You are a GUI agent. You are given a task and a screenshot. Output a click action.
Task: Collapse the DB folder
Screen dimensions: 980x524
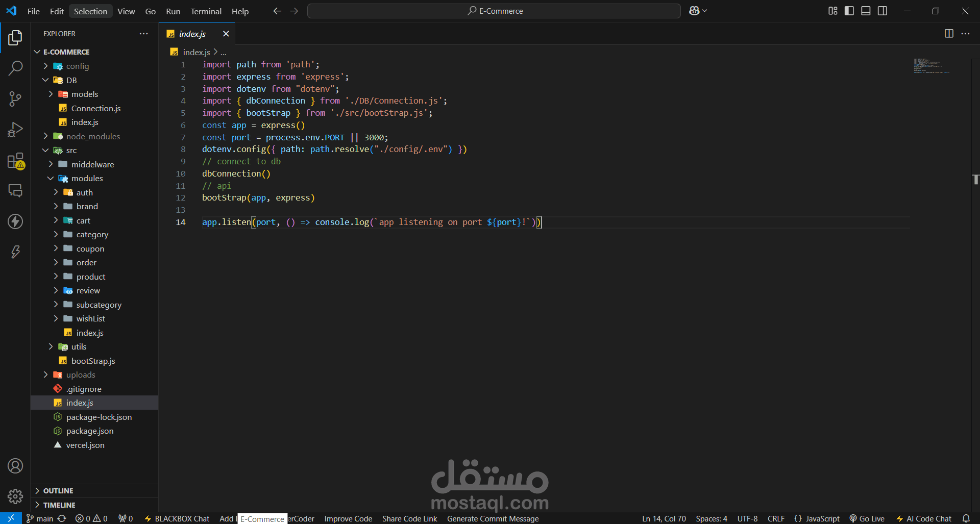[94, 80]
